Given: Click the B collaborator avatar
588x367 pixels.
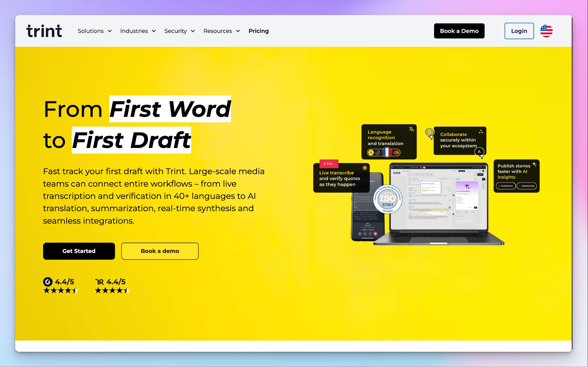Looking at the screenshot, I should click(x=429, y=132).
